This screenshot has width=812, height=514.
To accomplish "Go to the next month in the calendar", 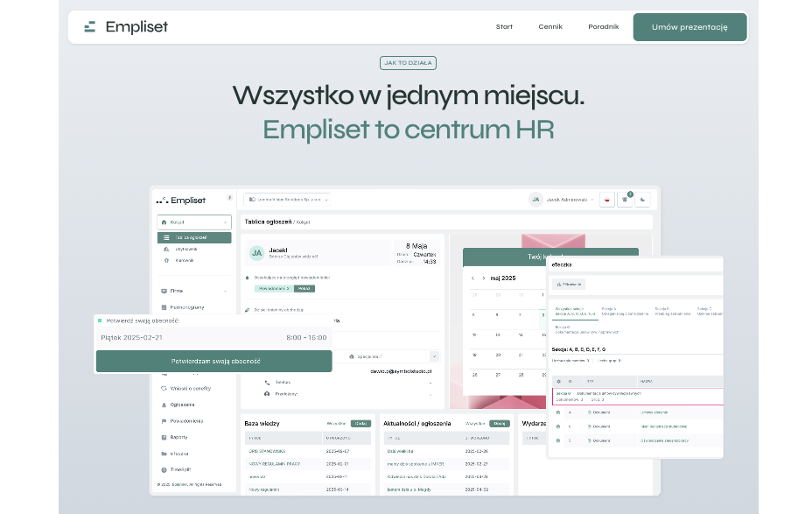I will [x=484, y=278].
